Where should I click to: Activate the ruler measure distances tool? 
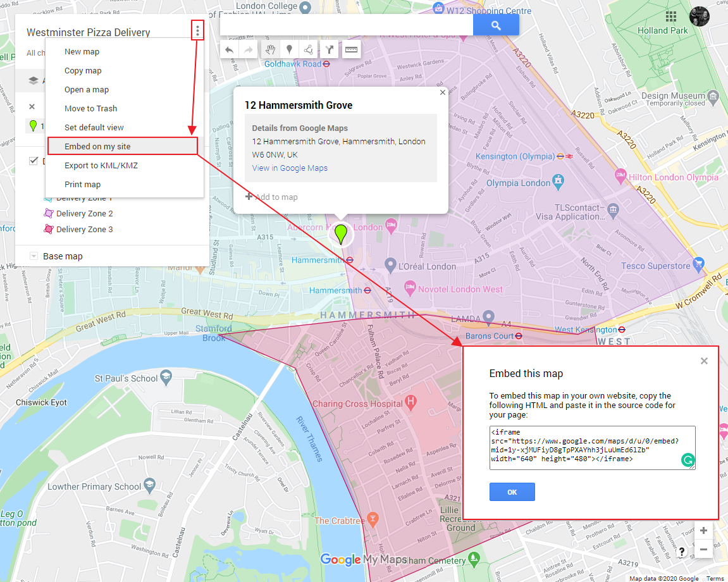click(351, 49)
